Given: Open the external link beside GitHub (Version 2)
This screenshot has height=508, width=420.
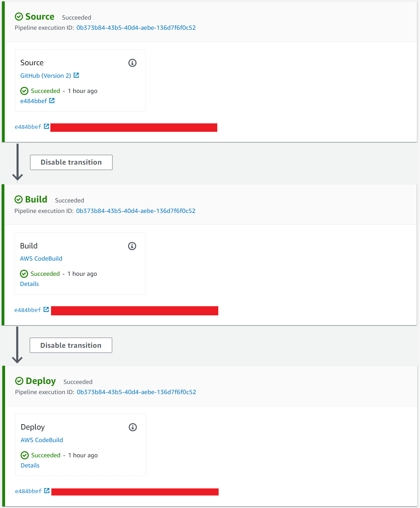Looking at the screenshot, I should (x=77, y=75).
